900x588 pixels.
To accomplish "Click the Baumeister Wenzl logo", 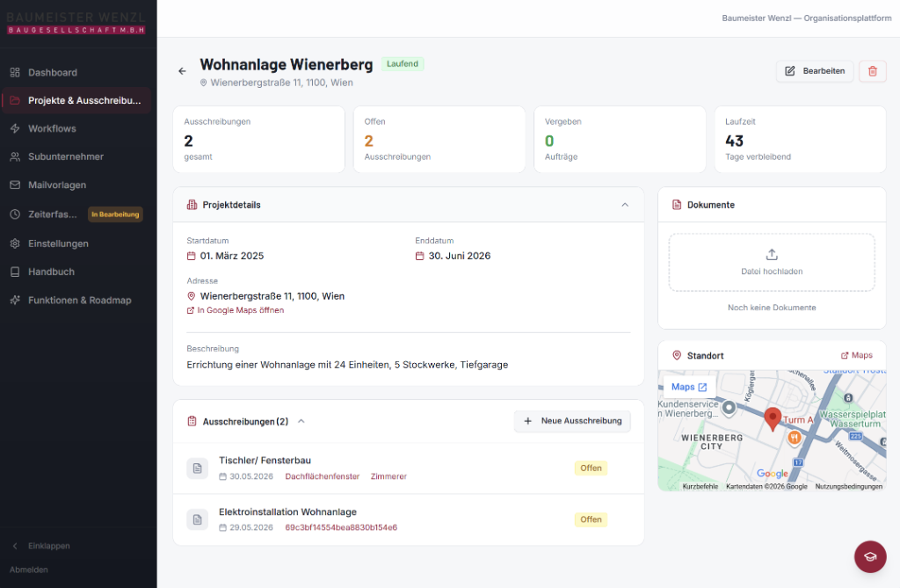I will click(76, 23).
